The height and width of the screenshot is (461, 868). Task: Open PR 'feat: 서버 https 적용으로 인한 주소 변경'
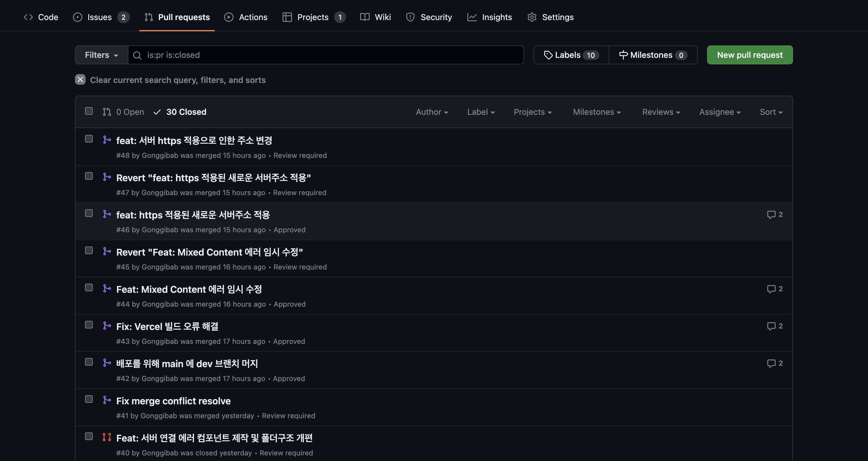pyautogui.click(x=194, y=140)
